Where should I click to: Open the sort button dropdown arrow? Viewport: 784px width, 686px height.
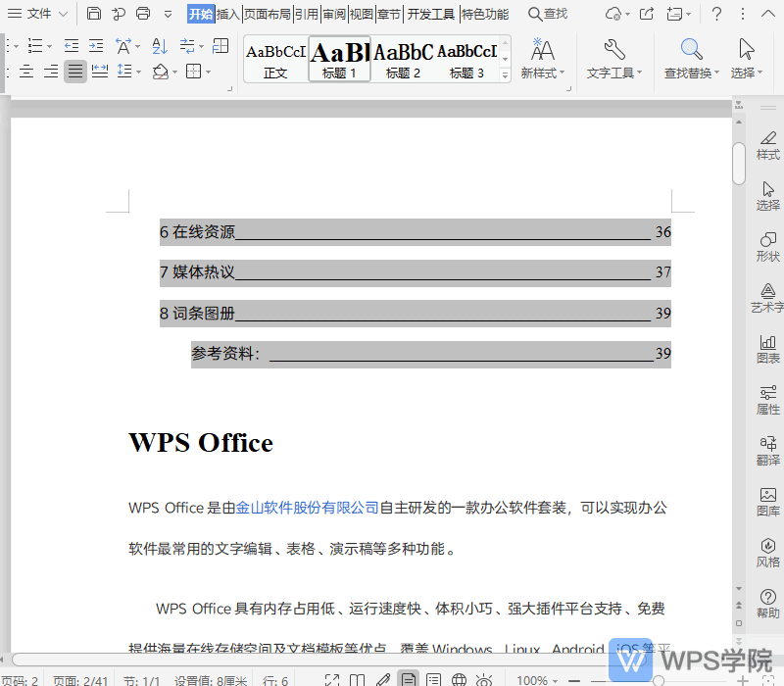coord(201,46)
